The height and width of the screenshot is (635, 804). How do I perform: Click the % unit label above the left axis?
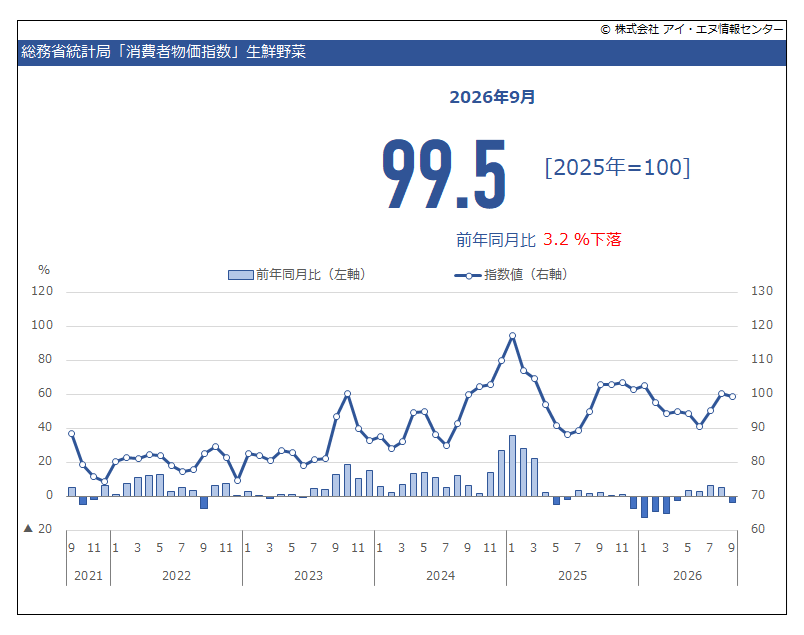[44, 270]
